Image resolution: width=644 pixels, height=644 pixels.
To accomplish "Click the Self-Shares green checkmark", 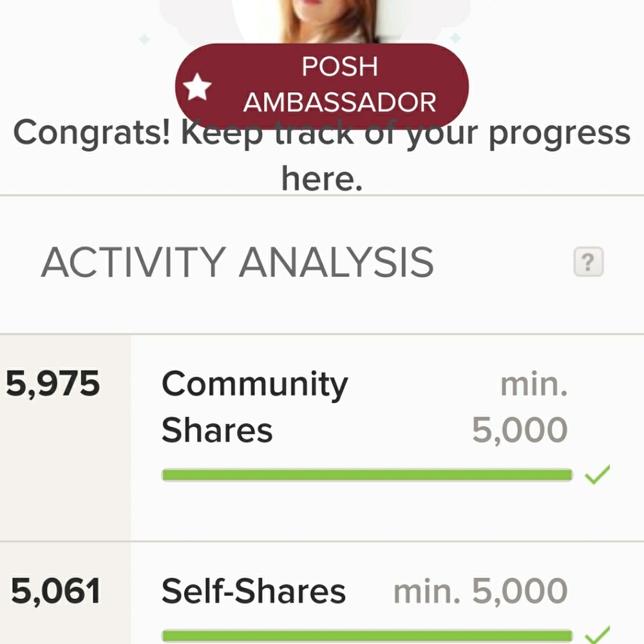I will point(597,635).
